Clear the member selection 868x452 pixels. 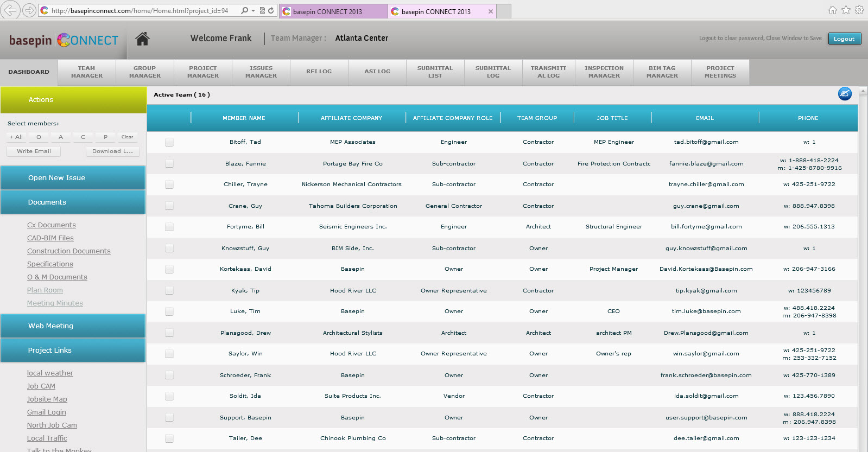(128, 137)
